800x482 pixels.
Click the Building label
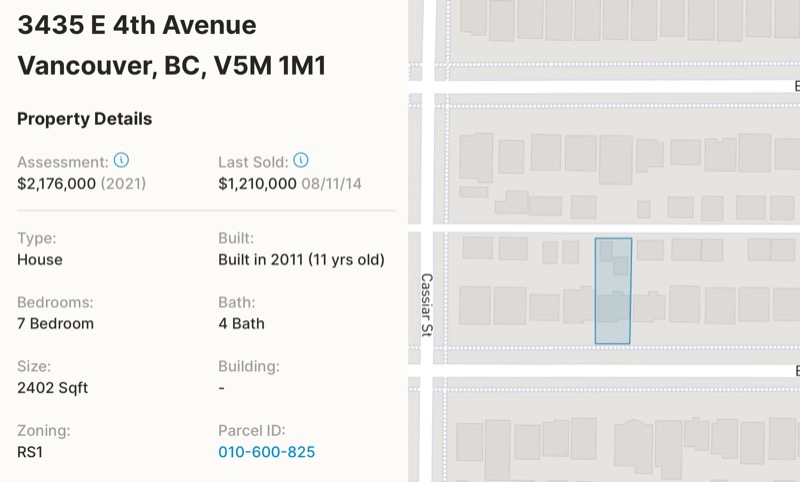click(249, 366)
